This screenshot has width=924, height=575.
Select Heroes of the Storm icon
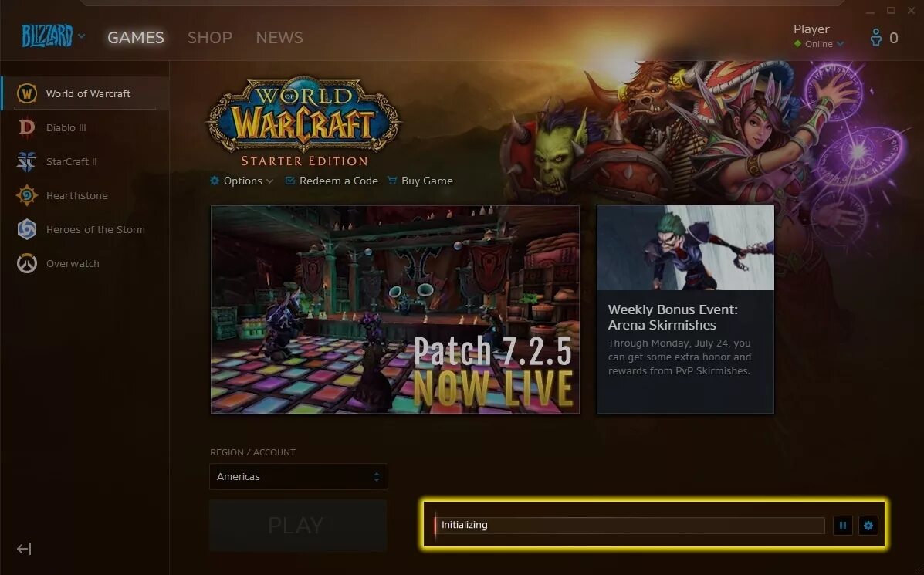[x=26, y=229]
